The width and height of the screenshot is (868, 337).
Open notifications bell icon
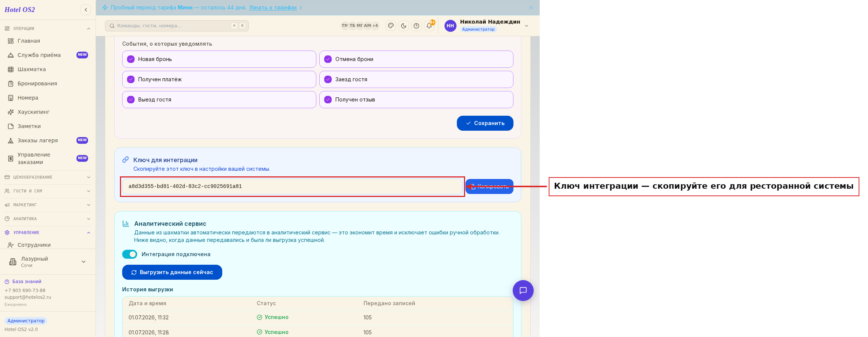click(429, 26)
